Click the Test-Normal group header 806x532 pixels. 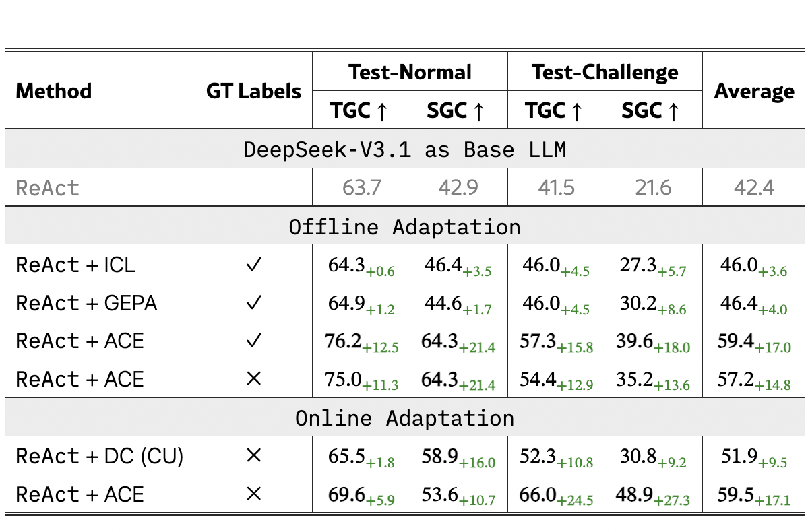pyautogui.click(x=409, y=72)
